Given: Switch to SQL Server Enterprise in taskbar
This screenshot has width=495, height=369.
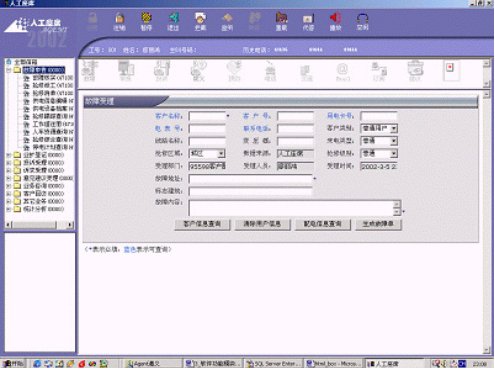Looking at the screenshot, I should coord(273,364).
